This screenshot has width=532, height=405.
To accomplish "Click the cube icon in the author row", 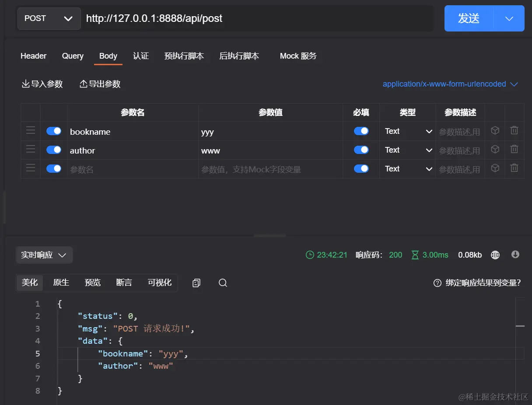I will [495, 150].
